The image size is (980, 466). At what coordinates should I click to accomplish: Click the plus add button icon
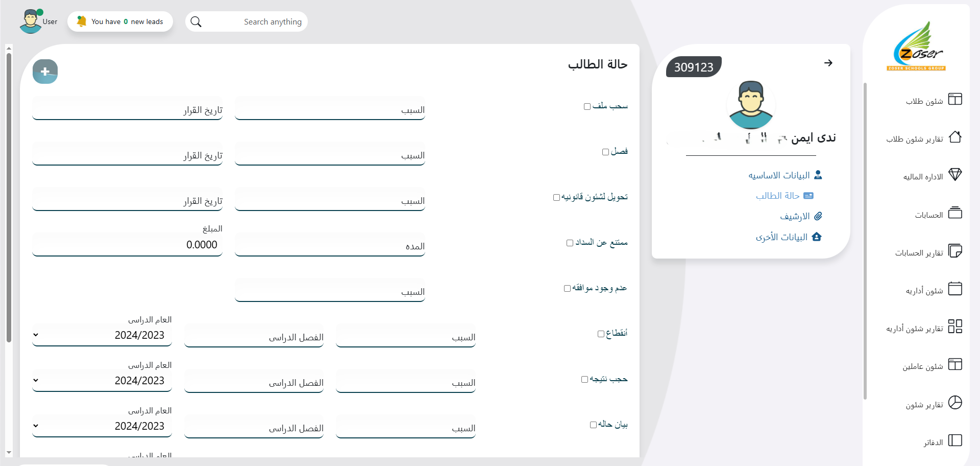tap(45, 72)
